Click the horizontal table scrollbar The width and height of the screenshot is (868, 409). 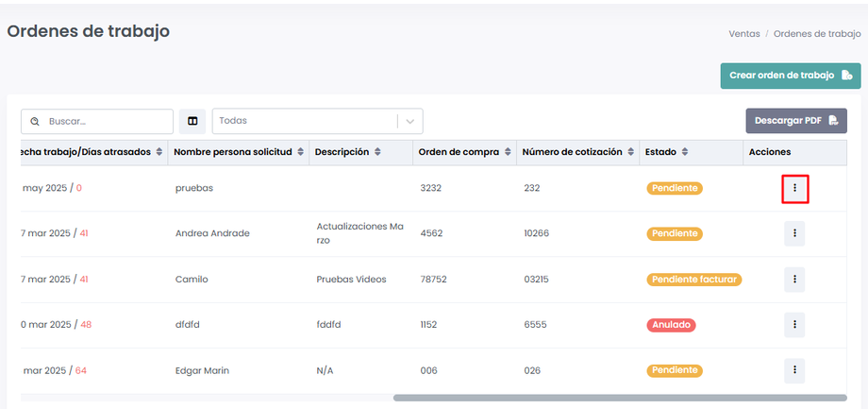(619, 398)
